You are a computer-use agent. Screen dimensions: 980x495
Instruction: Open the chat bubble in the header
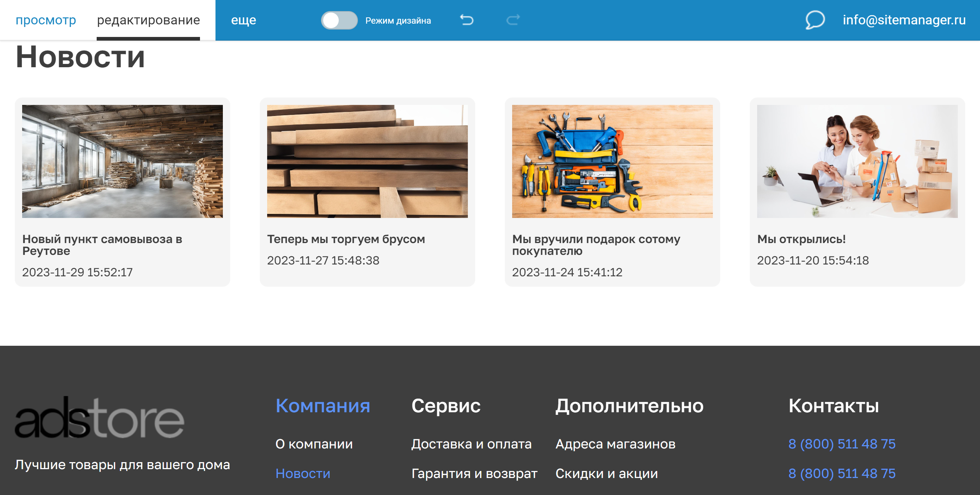[814, 20]
